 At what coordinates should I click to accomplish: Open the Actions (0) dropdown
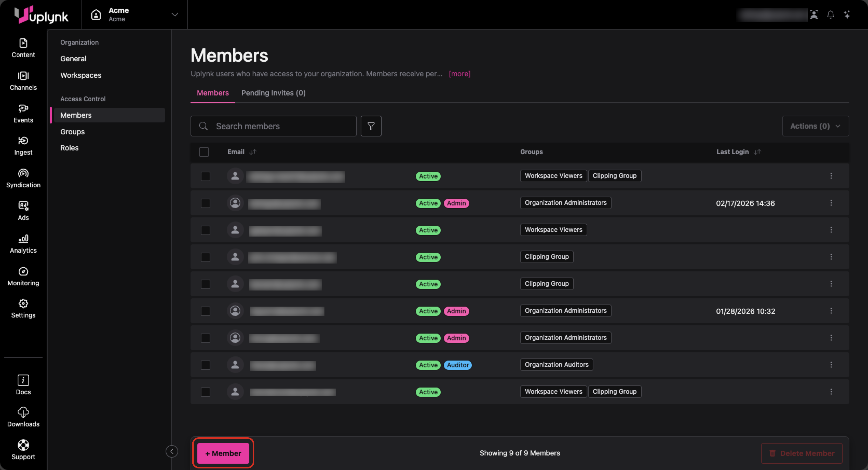click(x=815, y=126)
